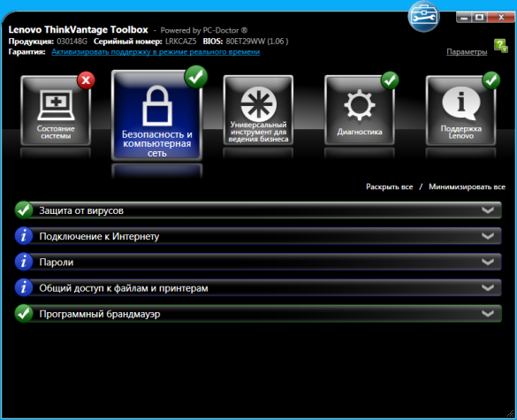Select the Безопасность и компьютерная сеть lock tile
The image size is (517, 420).
157,116
